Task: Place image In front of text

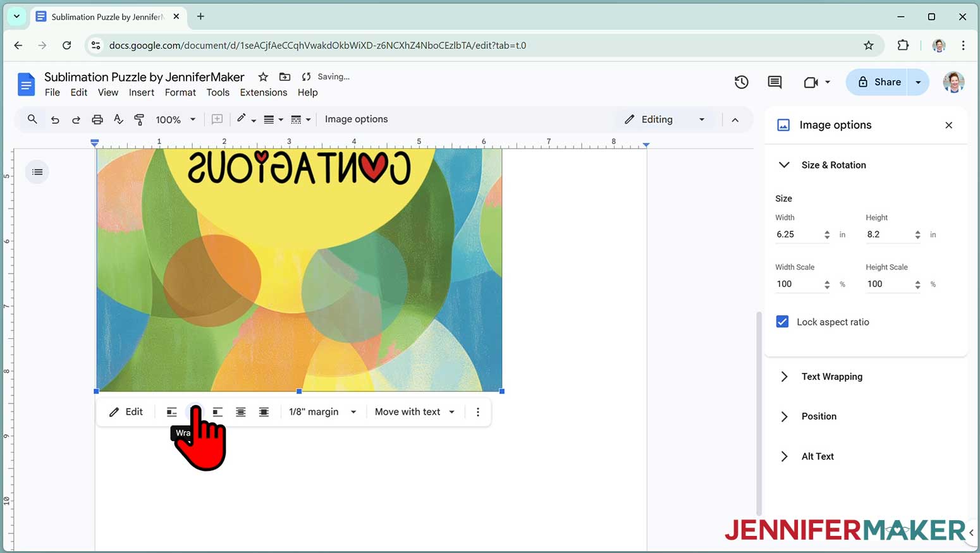Action: (x=264, y=412)
